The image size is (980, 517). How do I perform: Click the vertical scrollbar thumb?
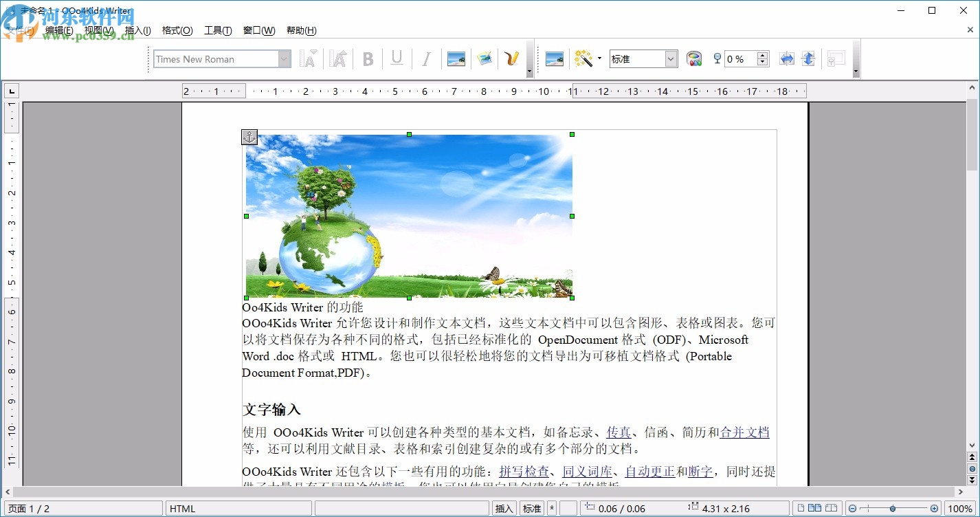(x=972, y=134)
